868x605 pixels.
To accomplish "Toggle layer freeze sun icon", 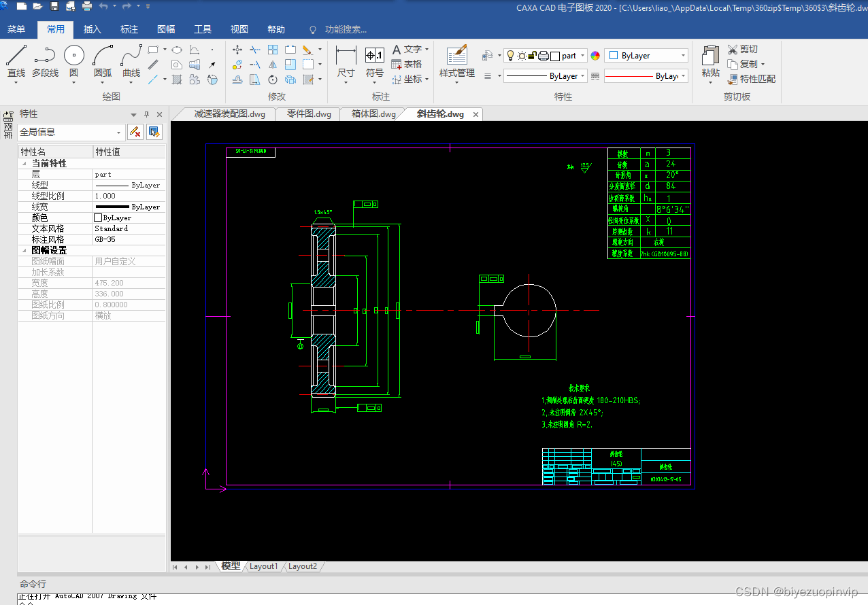I will (x=521, y=56).
